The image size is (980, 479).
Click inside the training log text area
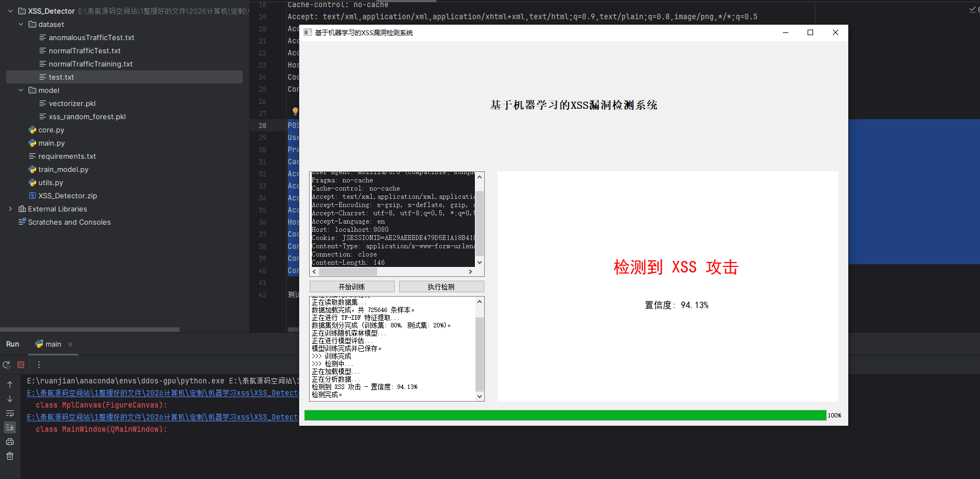coord(393,349)
